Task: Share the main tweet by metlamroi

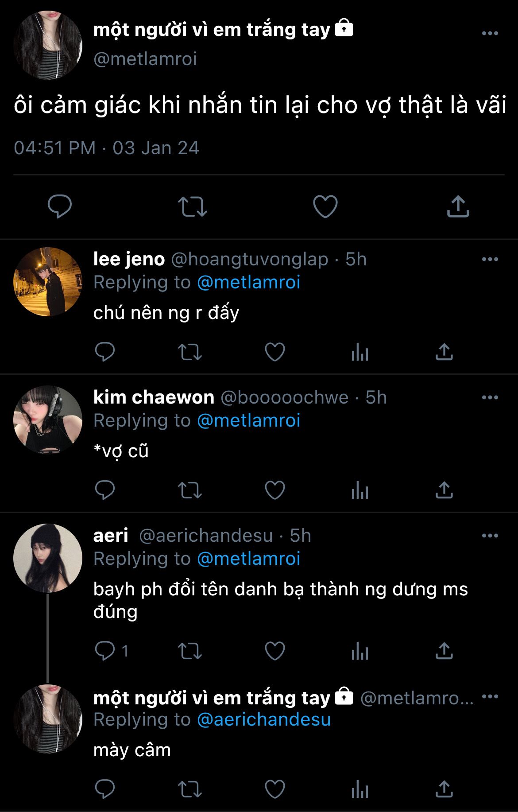Action: click(x=458, y=206)
